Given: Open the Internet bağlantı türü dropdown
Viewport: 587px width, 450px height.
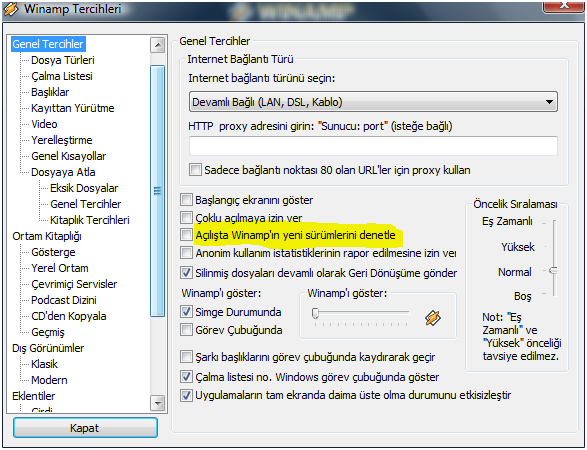Looking at the screenshot, I should pyautogui.click(x=373, y=102).
